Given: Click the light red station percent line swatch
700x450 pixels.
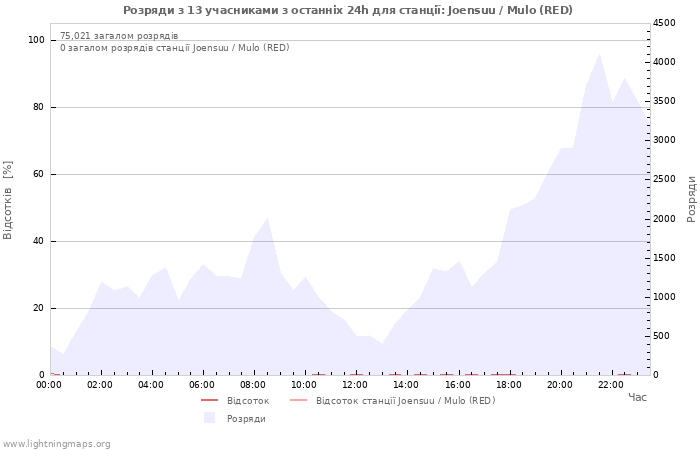Looking at the screenshot, I should tap(299, 400).
